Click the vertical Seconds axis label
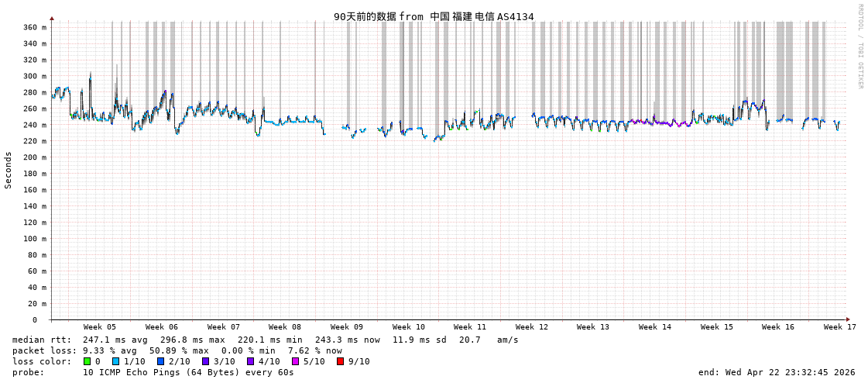 pos(9,170)
